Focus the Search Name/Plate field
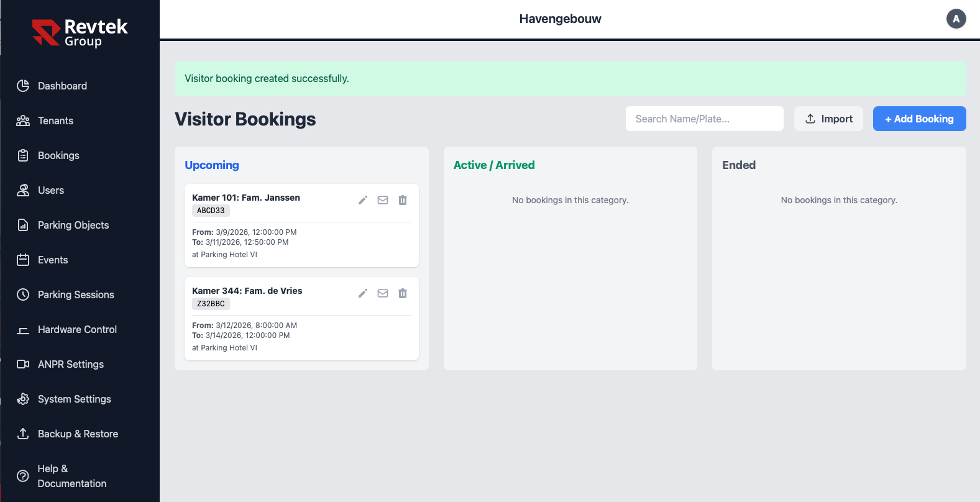Screen dimensions: 980x502 click(x=704, y=119)
